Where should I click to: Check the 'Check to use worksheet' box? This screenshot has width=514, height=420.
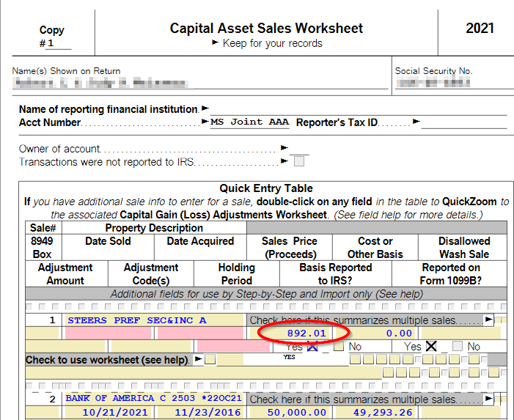pyautogui.click(x=210, y=359)
